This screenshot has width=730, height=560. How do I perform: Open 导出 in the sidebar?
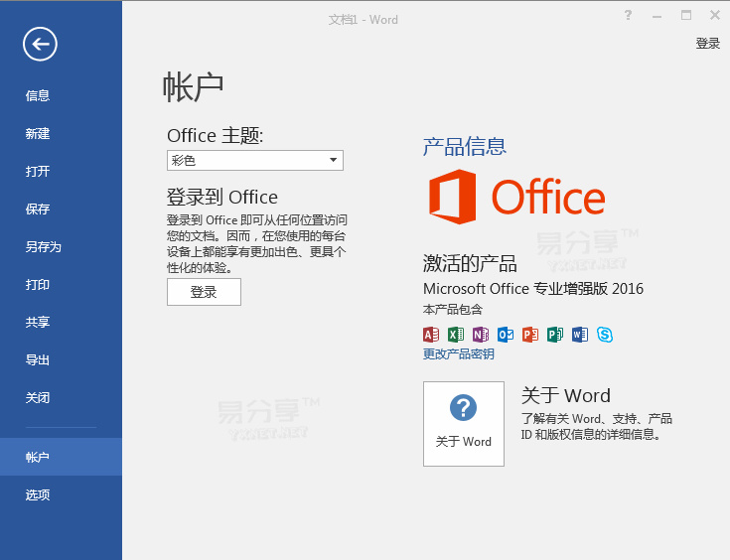pyautogui.click(x=38, y=359)
